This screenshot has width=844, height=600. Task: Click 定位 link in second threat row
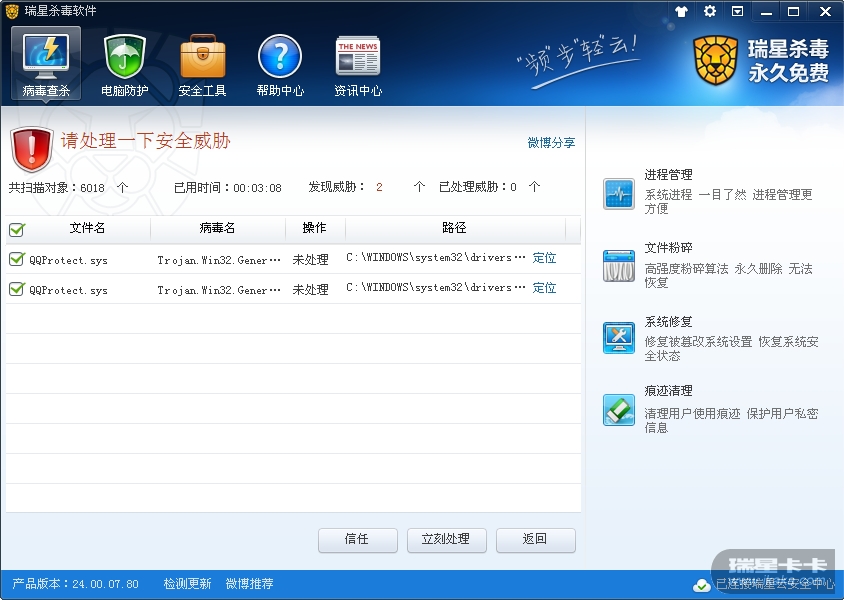coord(544,288)
